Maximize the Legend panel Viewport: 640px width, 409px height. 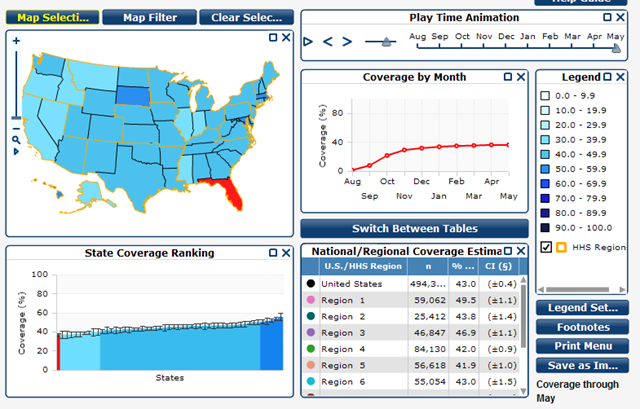607,77
